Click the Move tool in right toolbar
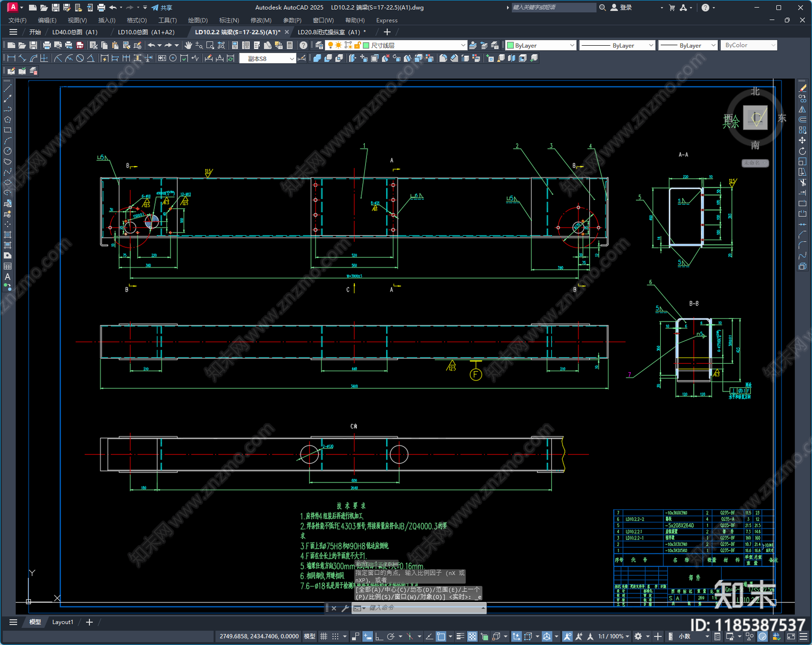 pos(802,141)
